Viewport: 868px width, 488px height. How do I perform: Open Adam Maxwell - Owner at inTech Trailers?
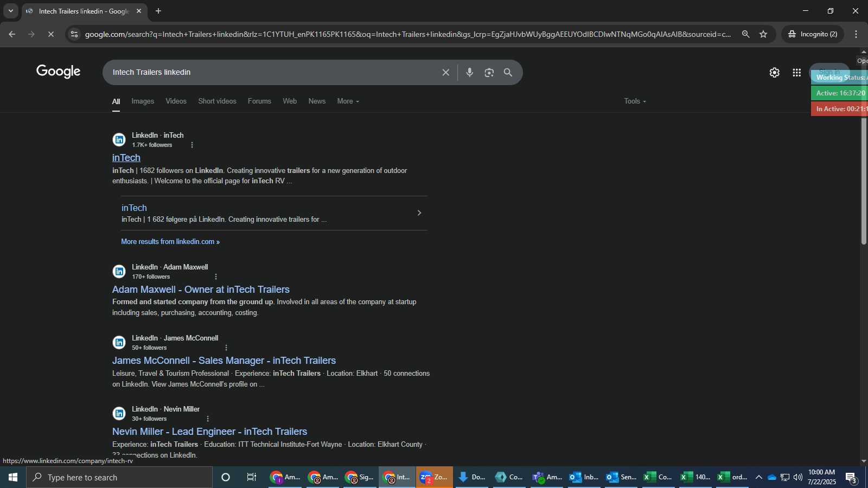click(201, 290)
